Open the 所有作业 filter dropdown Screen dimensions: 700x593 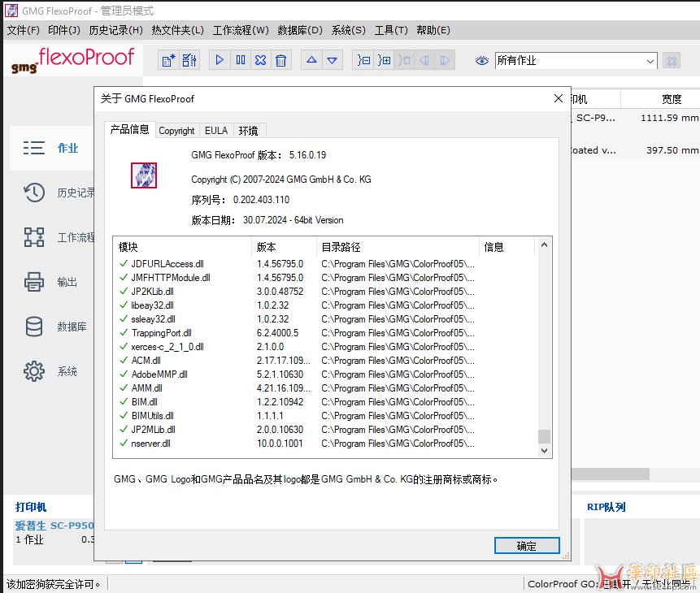(x=576, y=61)
